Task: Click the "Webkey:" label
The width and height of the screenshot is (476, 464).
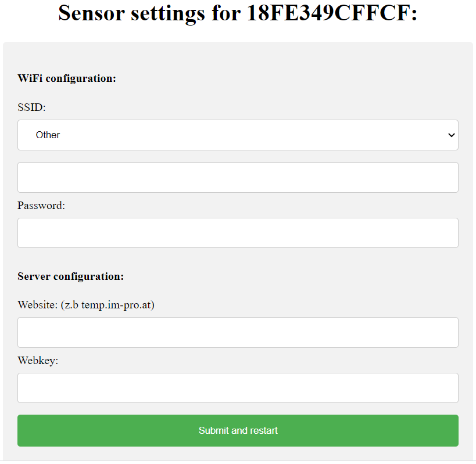Action: pos(38,361)
